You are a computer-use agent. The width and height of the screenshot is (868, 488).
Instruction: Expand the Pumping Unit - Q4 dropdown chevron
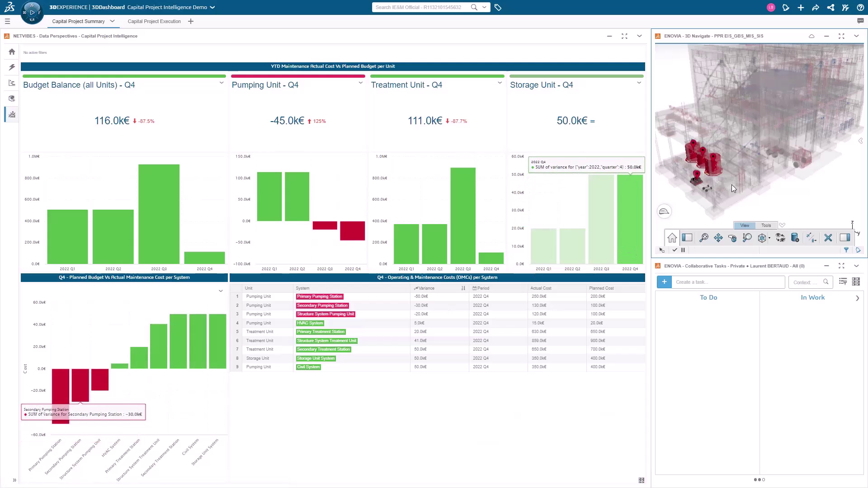click(360, 83)
